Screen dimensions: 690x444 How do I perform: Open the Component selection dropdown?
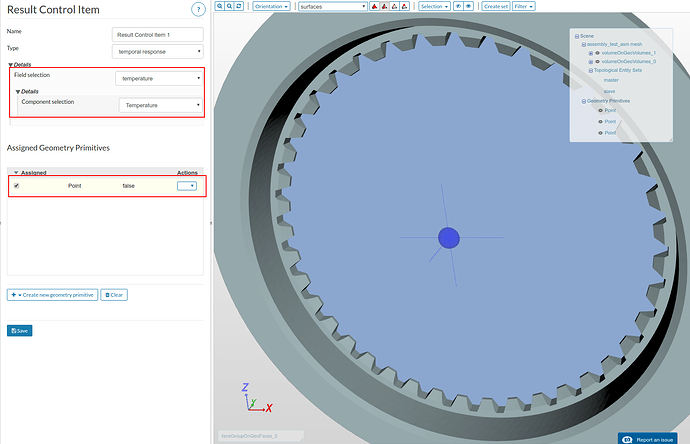pos(160,105)
